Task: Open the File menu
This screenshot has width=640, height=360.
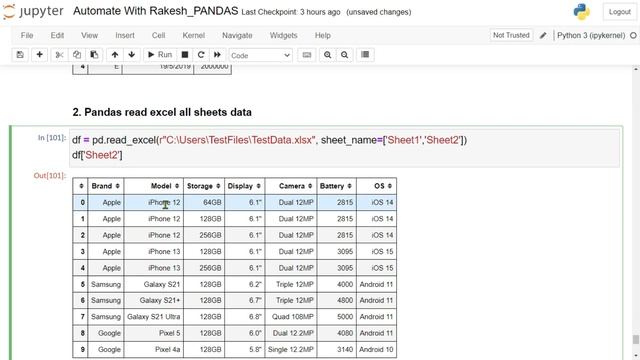Action: coord(27,36)
